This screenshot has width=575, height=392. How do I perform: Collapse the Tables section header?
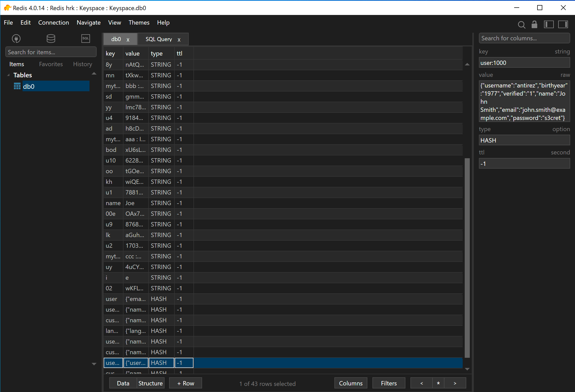point(8,75)
